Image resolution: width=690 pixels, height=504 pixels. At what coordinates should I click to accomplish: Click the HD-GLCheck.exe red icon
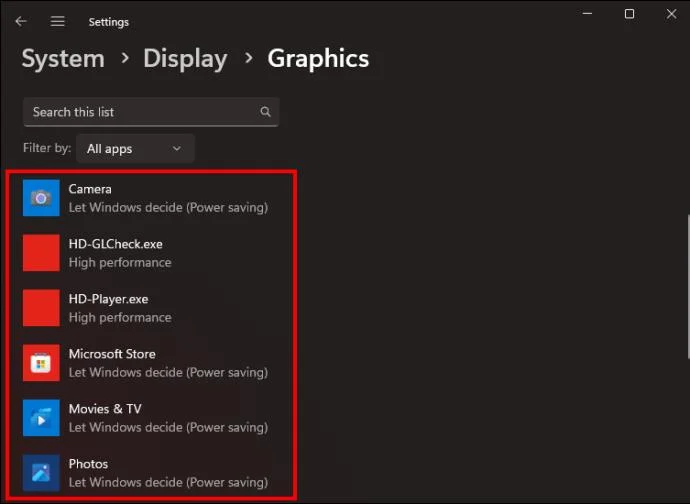[x=41, y=253]
